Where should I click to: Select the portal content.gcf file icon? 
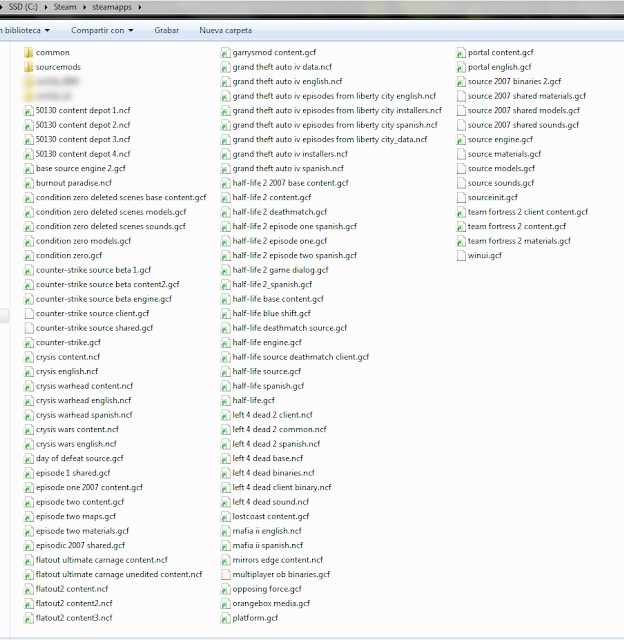click(x=461, y=53)
